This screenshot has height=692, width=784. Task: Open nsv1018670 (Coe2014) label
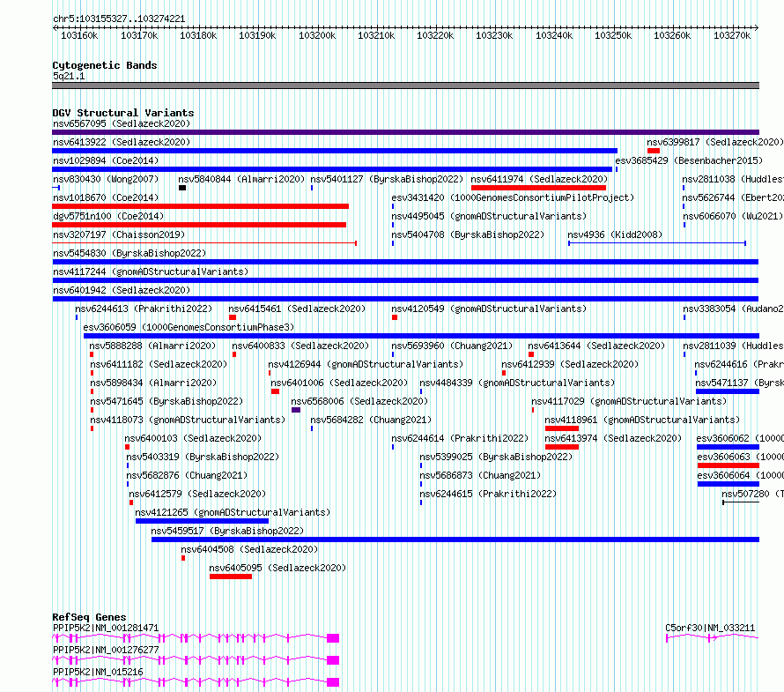tap(106, 197)
